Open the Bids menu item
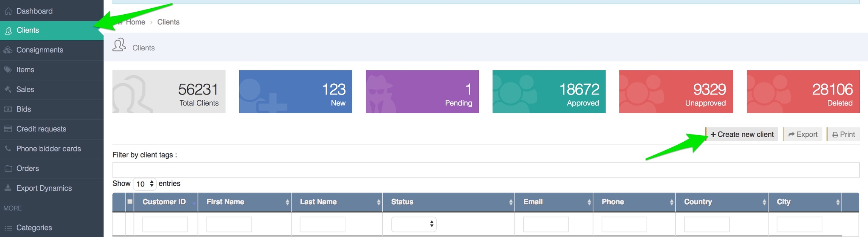The image size is (868, 237). point(23,109)
